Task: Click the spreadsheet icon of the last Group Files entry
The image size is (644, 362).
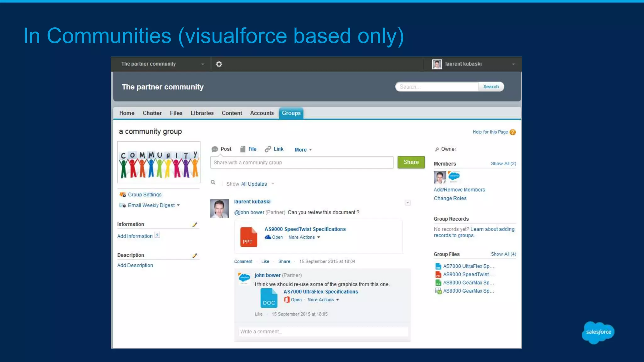Action: (x=438, y=291)
